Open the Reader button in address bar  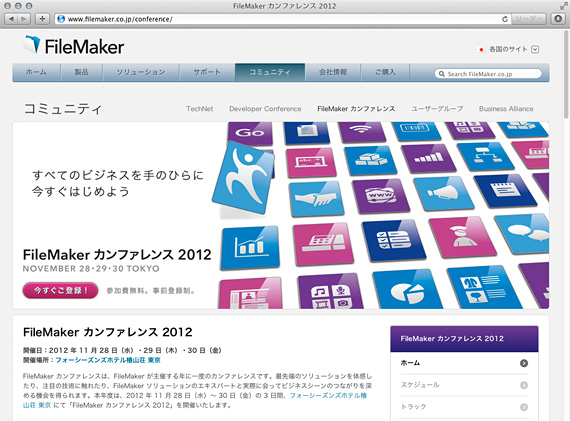[529, 19]
